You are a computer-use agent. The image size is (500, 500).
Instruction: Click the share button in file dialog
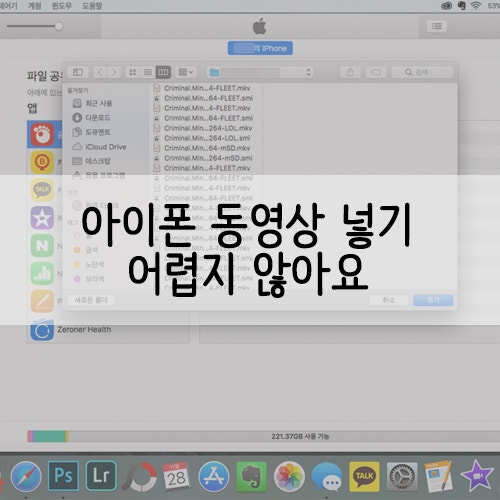pos(350,72)
